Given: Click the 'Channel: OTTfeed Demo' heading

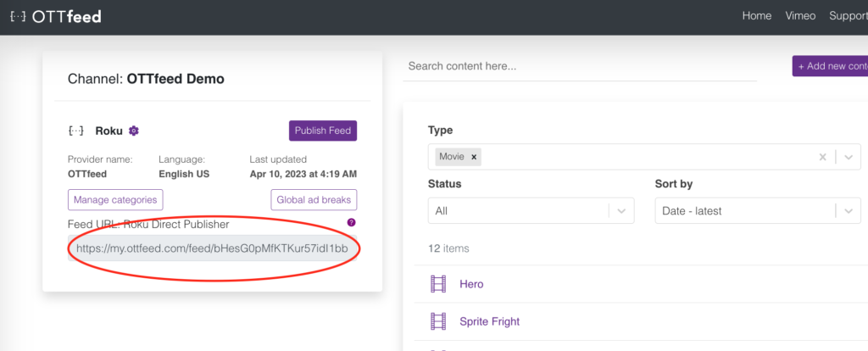Looking at the screenshot, I should (x=146, y=79).
